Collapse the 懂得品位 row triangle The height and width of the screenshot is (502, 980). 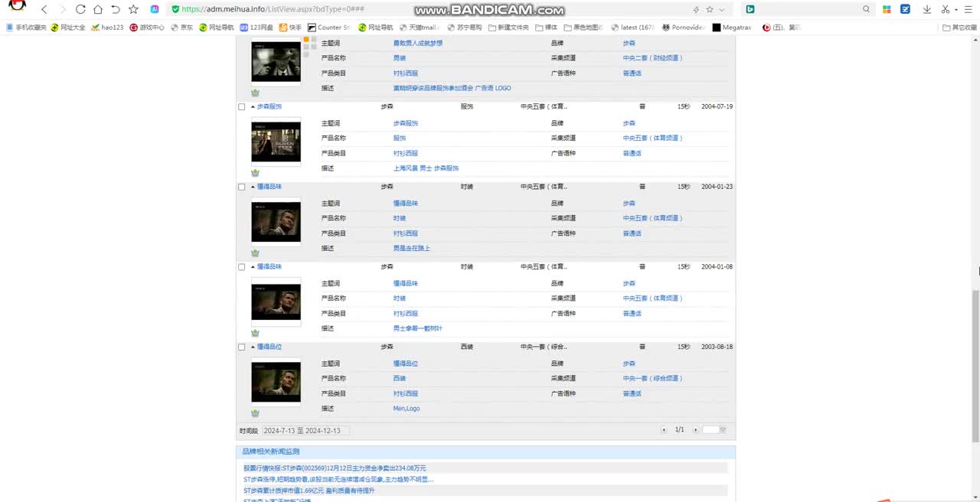[253, 347]
